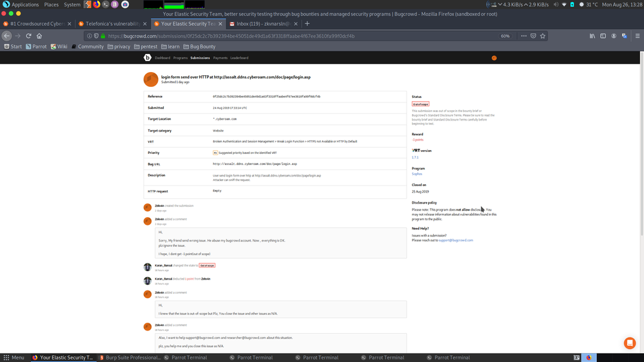Viewport: 644px width, 362px height.
Task: Reset the 60% zoom level indicator
Action: (x=505, y=36)
